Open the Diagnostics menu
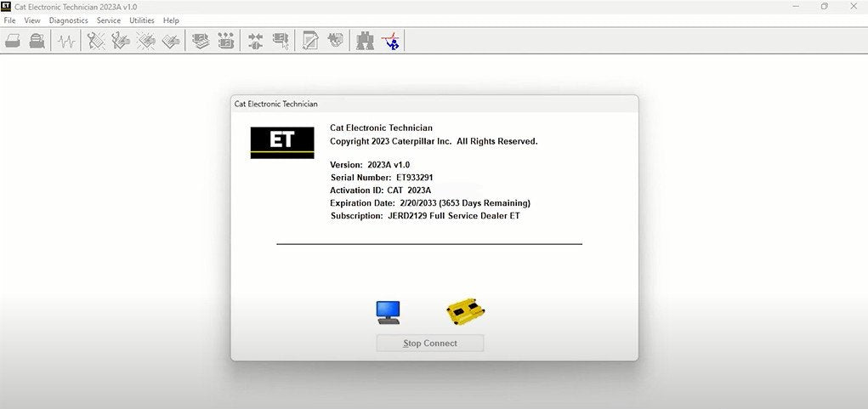Image resolution: width=868 pixels, height=409 pixels. coord(69,20)
